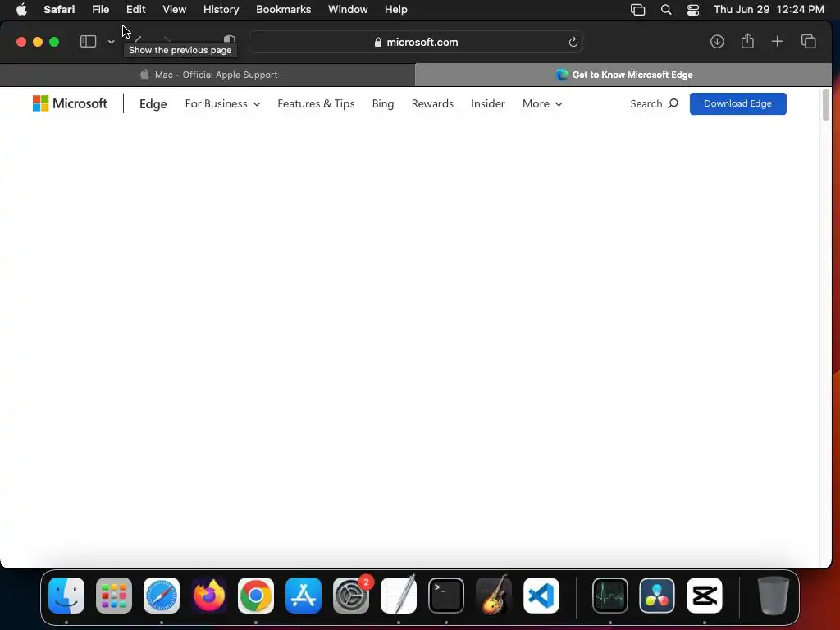Expand the More dropdown

click(x=542, y=104)
